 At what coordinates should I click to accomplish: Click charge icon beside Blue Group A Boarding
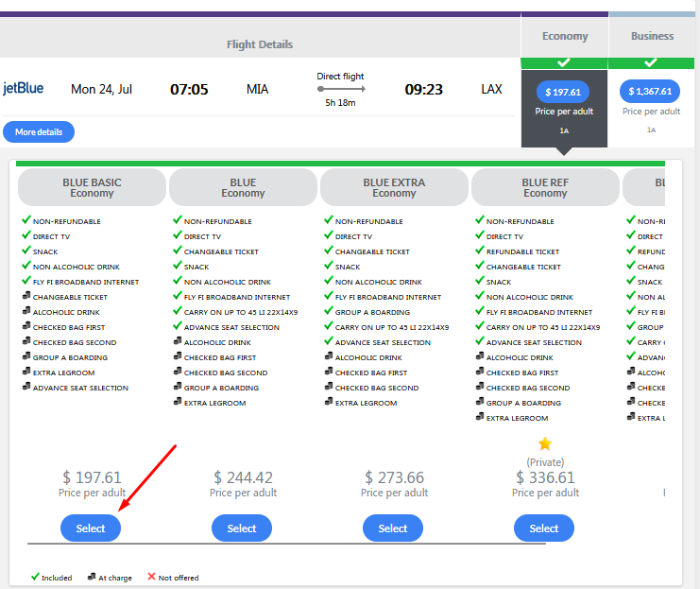pos(178,387)
